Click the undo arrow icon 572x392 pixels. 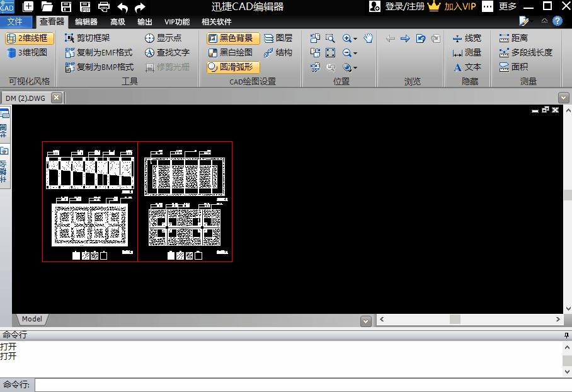[123, 7]
